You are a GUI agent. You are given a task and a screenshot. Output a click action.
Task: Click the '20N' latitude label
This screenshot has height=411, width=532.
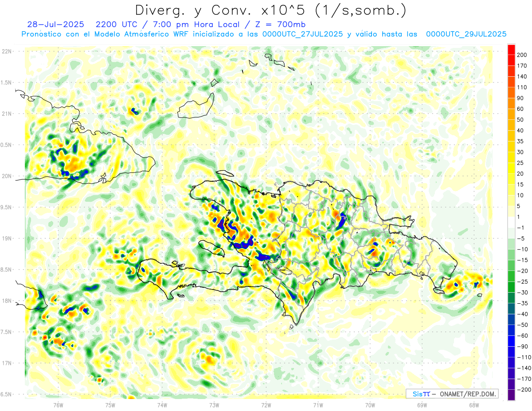tap(7, 176)
